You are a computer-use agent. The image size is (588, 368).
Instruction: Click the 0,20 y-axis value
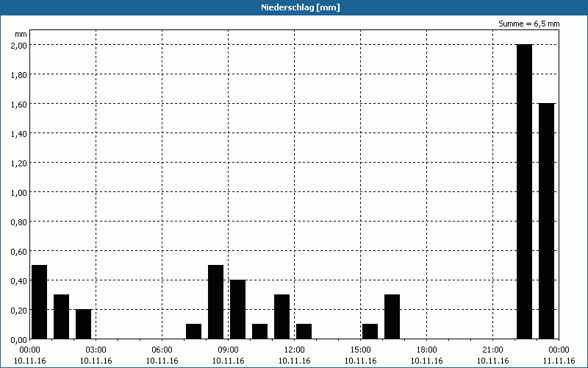[x=19, y=311]
